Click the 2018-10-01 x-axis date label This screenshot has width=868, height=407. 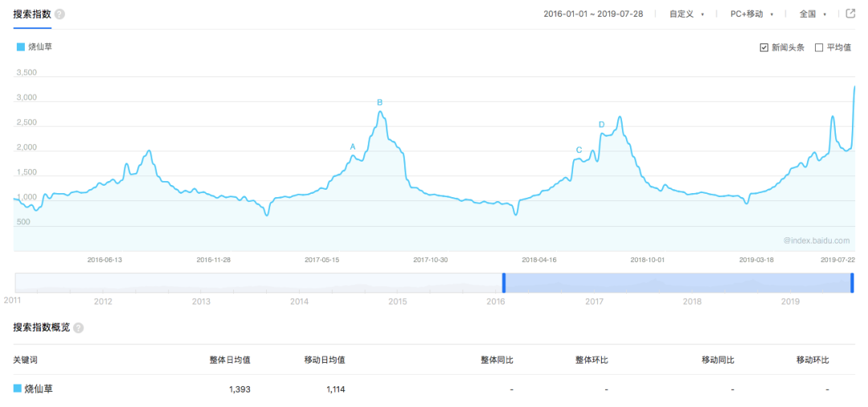(648, 259)
